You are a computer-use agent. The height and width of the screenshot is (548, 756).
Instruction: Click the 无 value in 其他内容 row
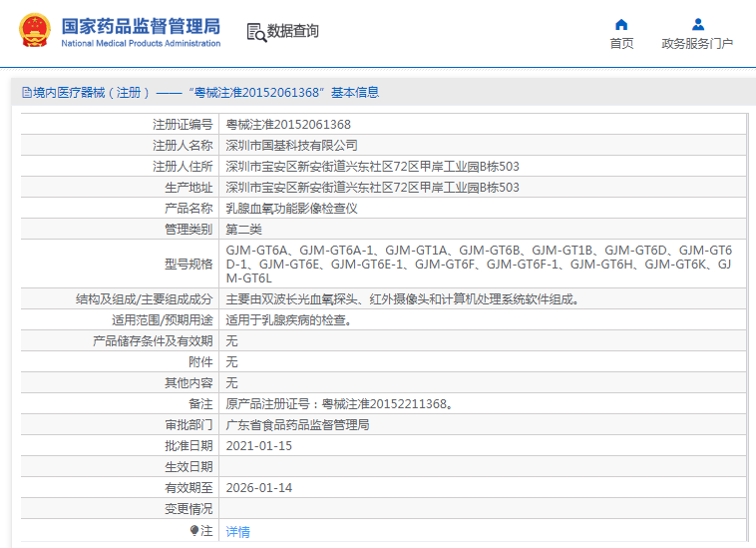tap(232, 383)
